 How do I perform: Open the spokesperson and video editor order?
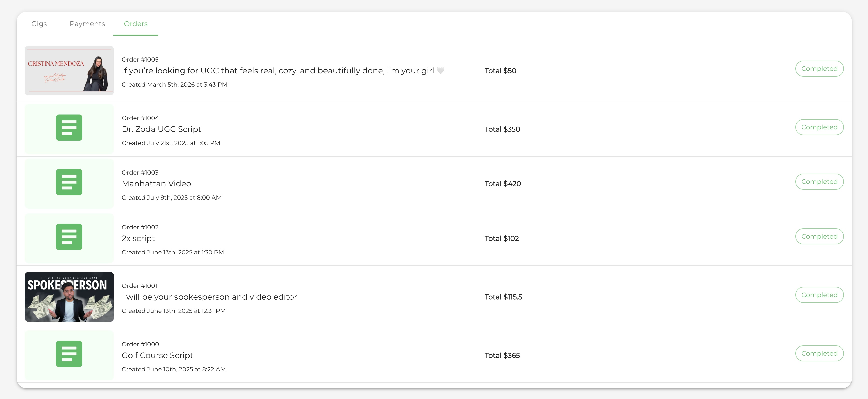pyautogui.click(x=209, y=297)
